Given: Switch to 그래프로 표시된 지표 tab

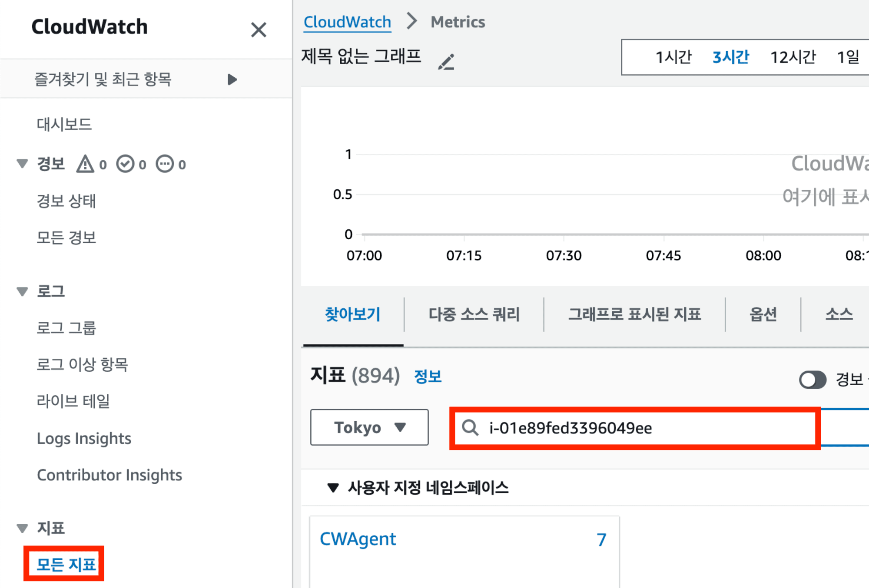Looking at the screenshot, I should click(x=635, y=314).
